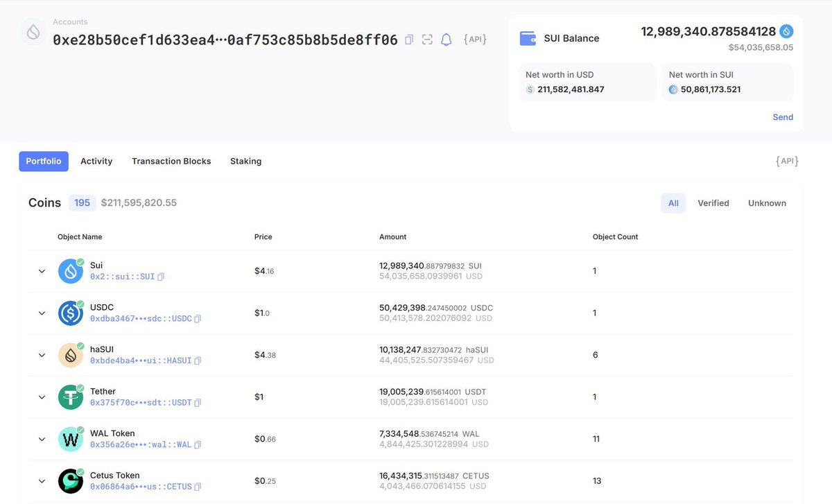Open the Transaction Blocks tab
This screenshot has height=504, width=832.
click(x=171, y=161)
